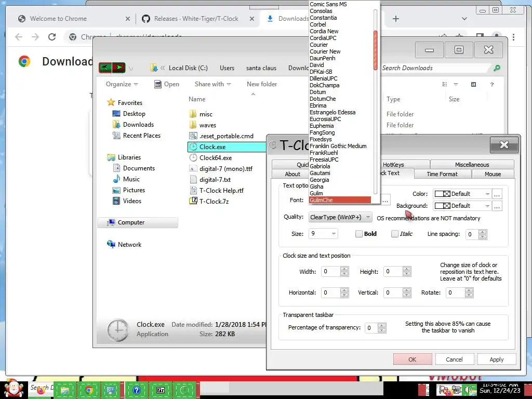Viewport: 532px width, 399px height.
Task: Open the file explorer taskbar icon
Action: point(65,390)
